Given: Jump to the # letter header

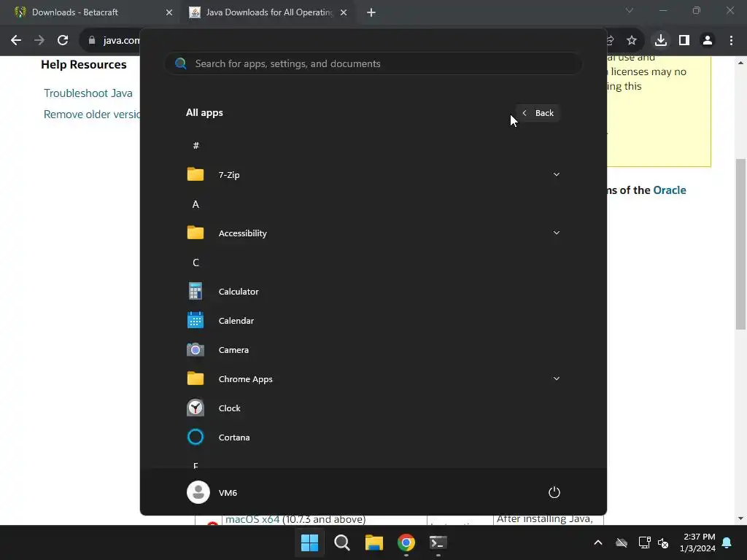Looking at the screenshot, I should (x=196, y=146).
